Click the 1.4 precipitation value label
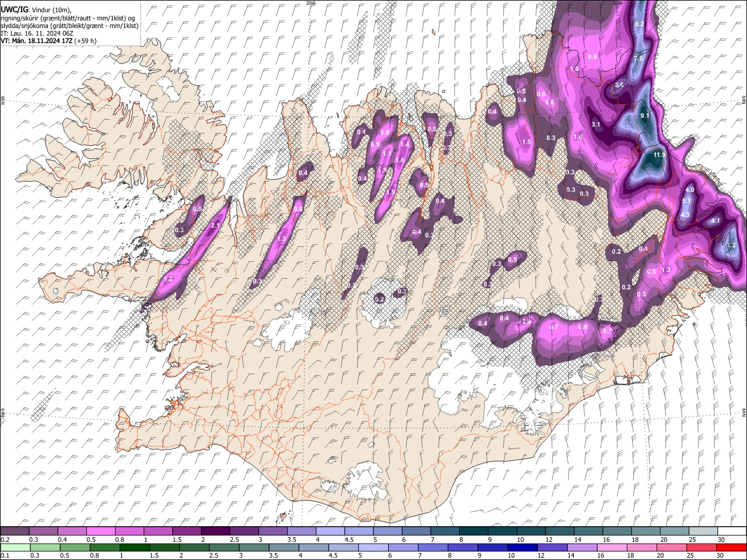Viewport: 747px width, 560px height. pos(404,144)
